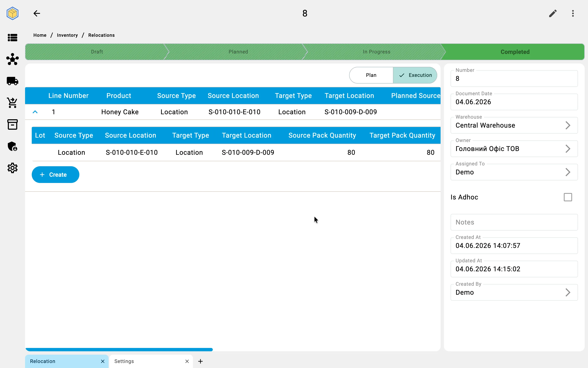Image resolution: width=588 pixels, height=368 pixels.
Task: Click the horizontal blue scrollbar
Action: click(x=119, y=349)
